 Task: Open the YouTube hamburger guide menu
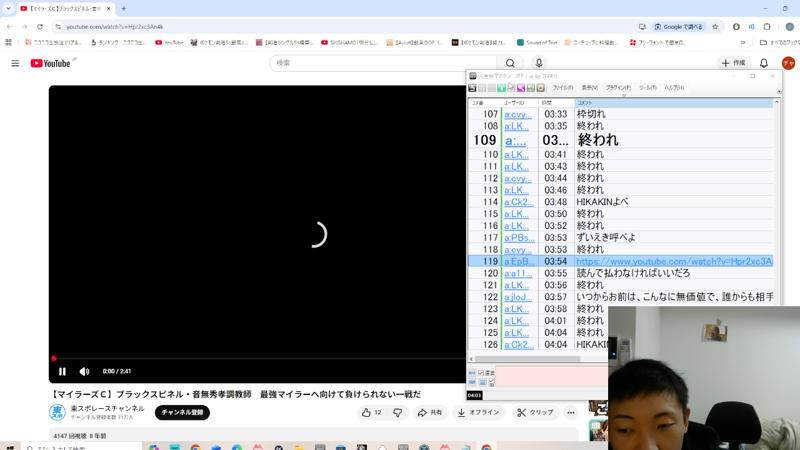coord(15,63)
